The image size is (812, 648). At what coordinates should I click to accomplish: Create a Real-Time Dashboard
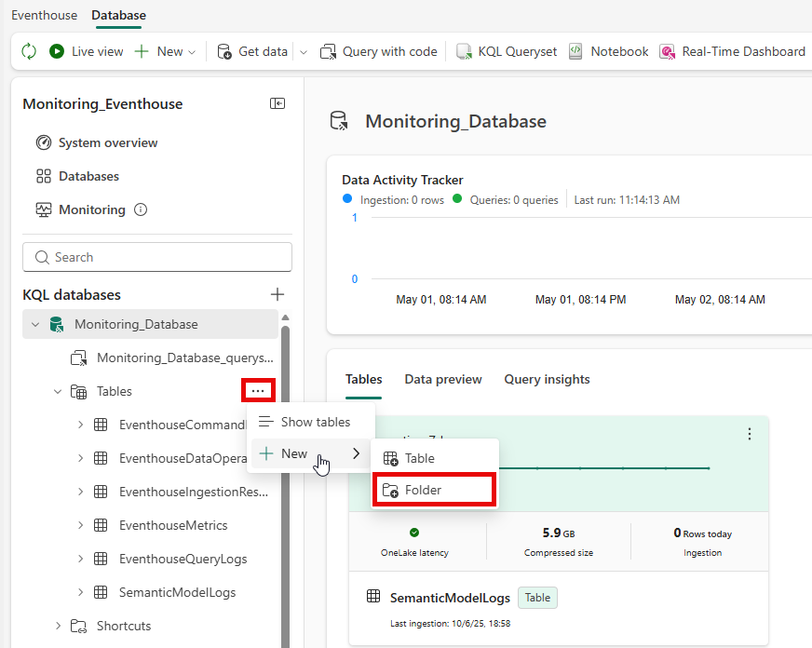pos(732,52)
